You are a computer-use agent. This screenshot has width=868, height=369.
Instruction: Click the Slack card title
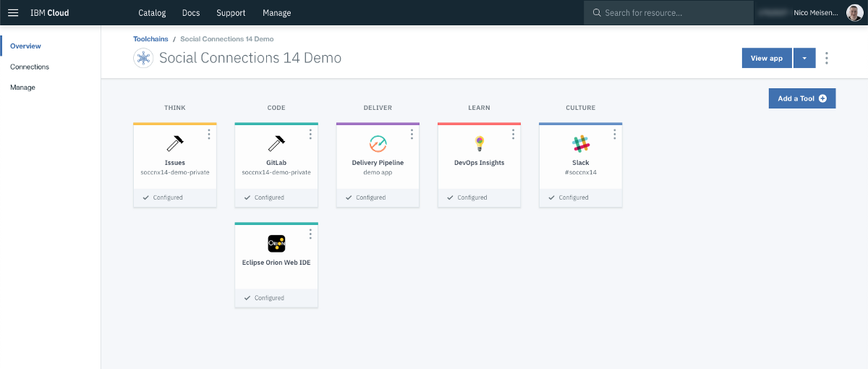(x=581, y=163)
